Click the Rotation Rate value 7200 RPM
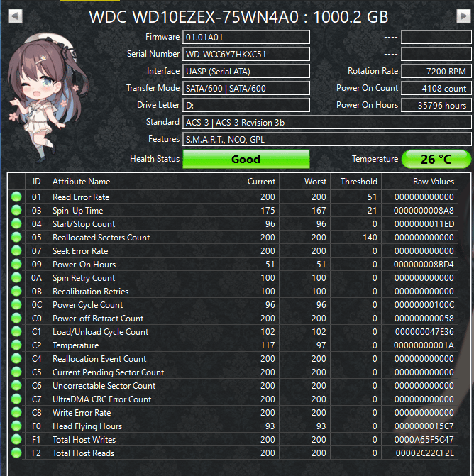474x476 pixels. click(436, 72)
